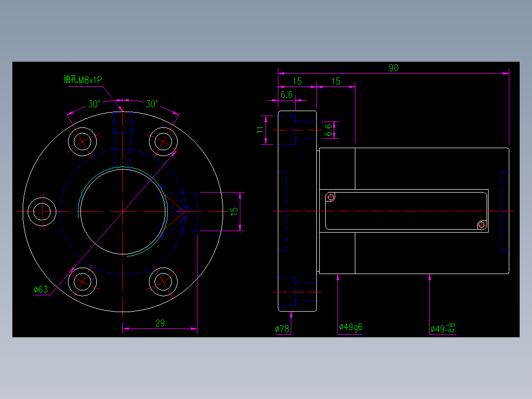Click the ø49 -0.1/-0.2 tolerance dimension
The image size is (532, 399).
pyautogui.click(x=443, y=328)
